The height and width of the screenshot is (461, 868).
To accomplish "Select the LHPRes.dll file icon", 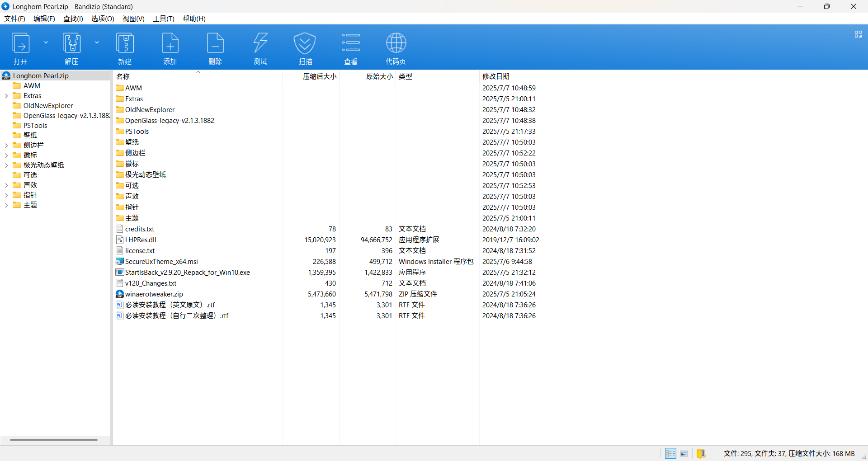I will (120, 240).
